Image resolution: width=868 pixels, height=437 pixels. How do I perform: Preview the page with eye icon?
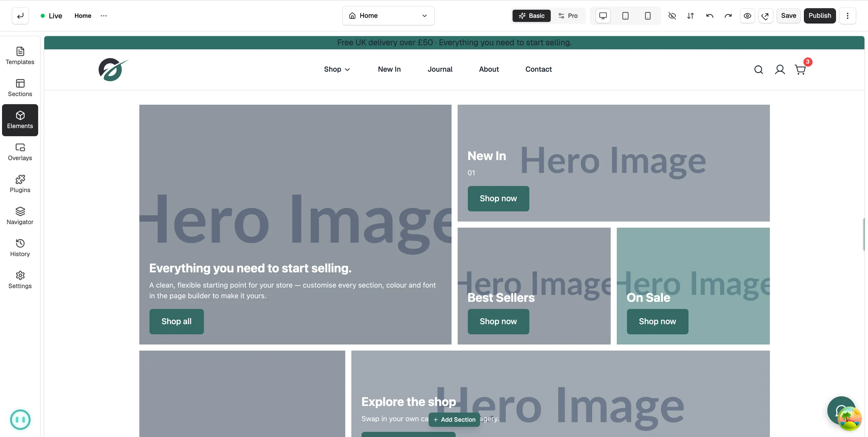747,16
